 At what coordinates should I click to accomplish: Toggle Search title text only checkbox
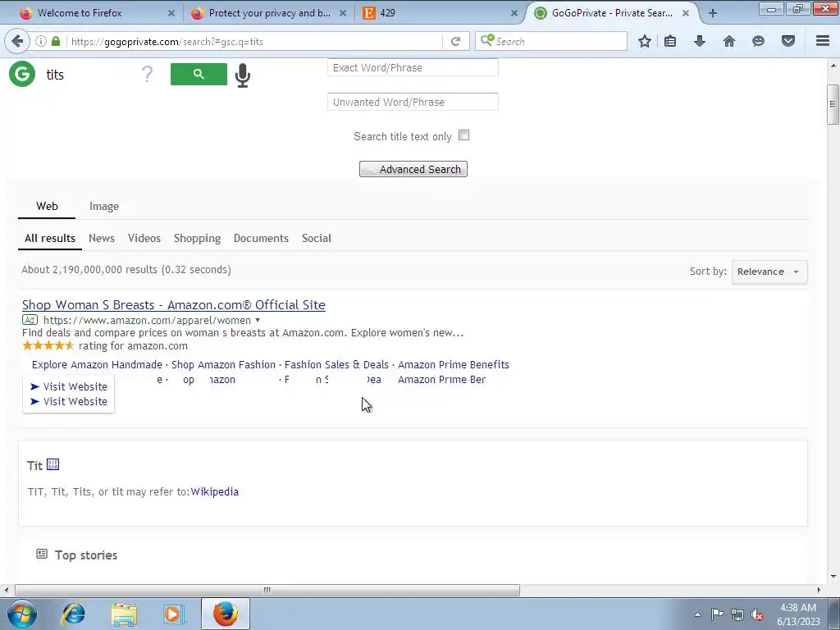point(464,135)
